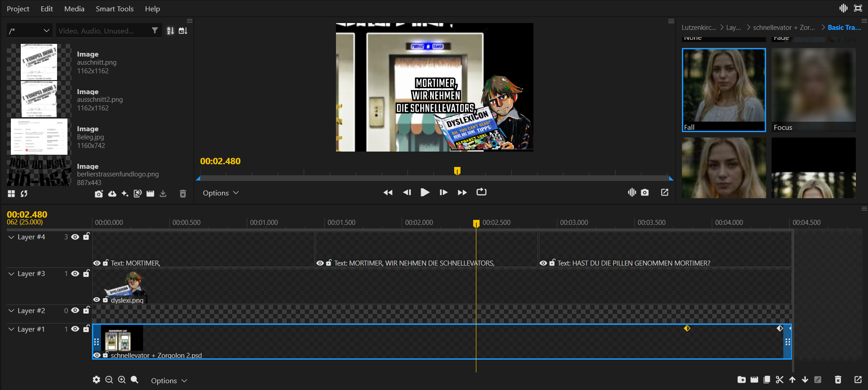The width and height of the screenshot is (868, 390).
Task: Rewind playback to start
Action: [388, 192]
